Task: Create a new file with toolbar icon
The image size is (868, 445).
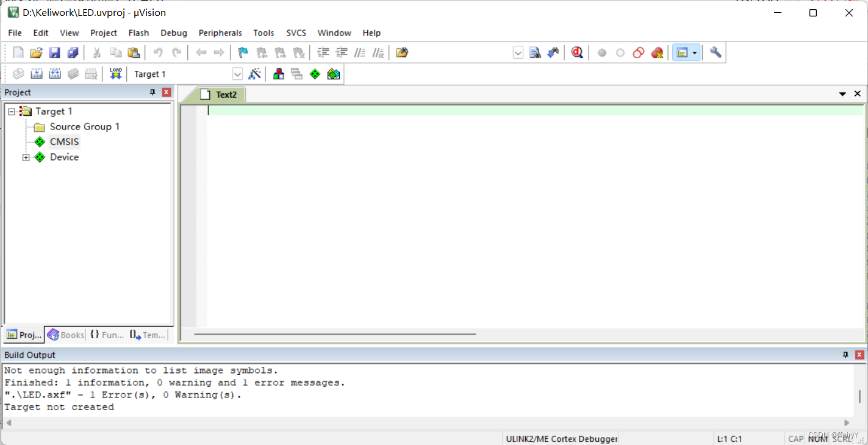Action: tap(18, 52)
